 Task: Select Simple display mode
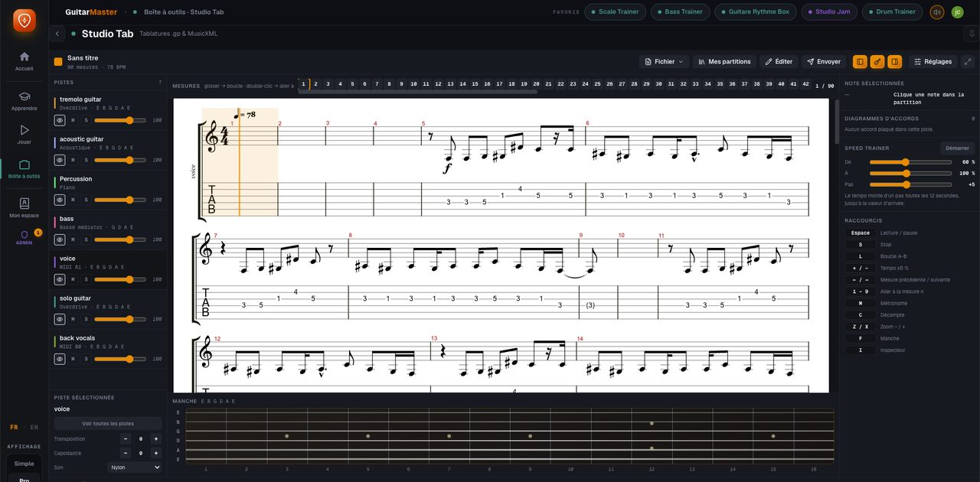[24, 464]
